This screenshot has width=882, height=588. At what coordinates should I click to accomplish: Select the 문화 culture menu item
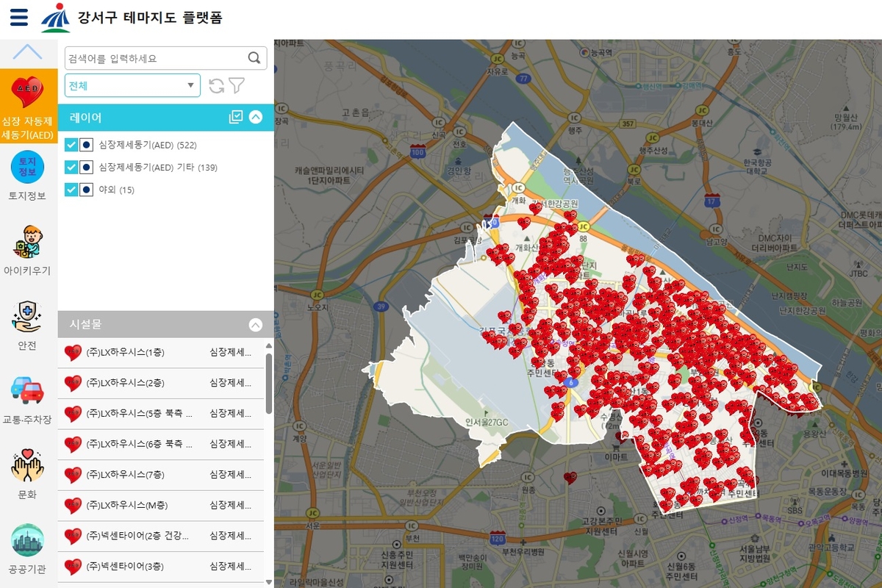coord(27,474)
